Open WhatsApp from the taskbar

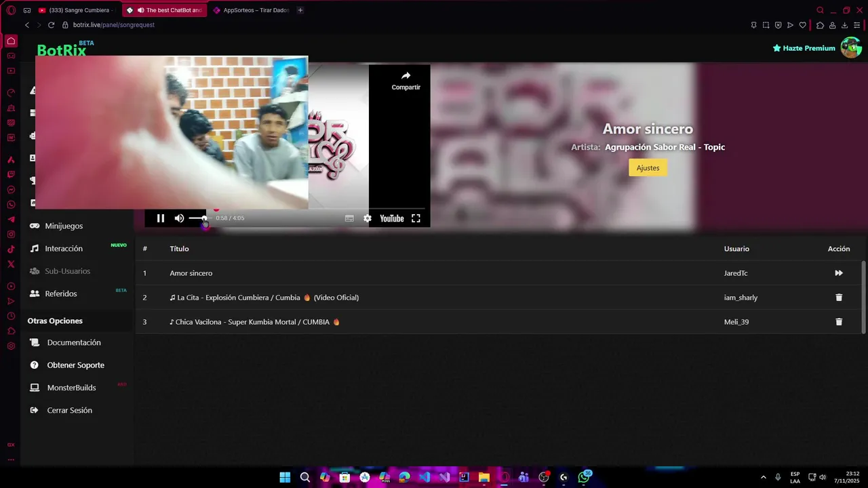[x=584, y=477]
